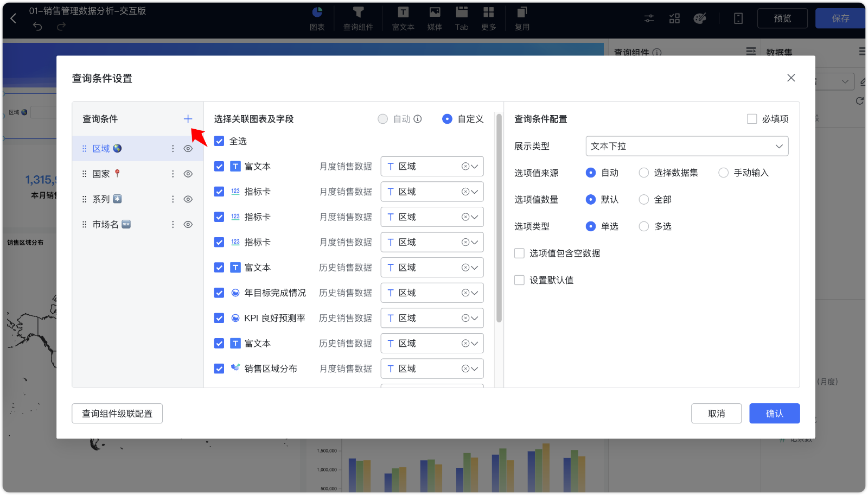Click the undo arrow icon
Screen dimensions: 868x495
pyautogui.click(x=37, y=27)
